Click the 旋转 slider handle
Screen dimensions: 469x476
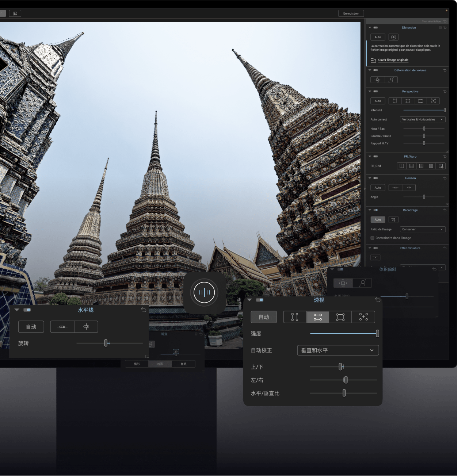106,343
